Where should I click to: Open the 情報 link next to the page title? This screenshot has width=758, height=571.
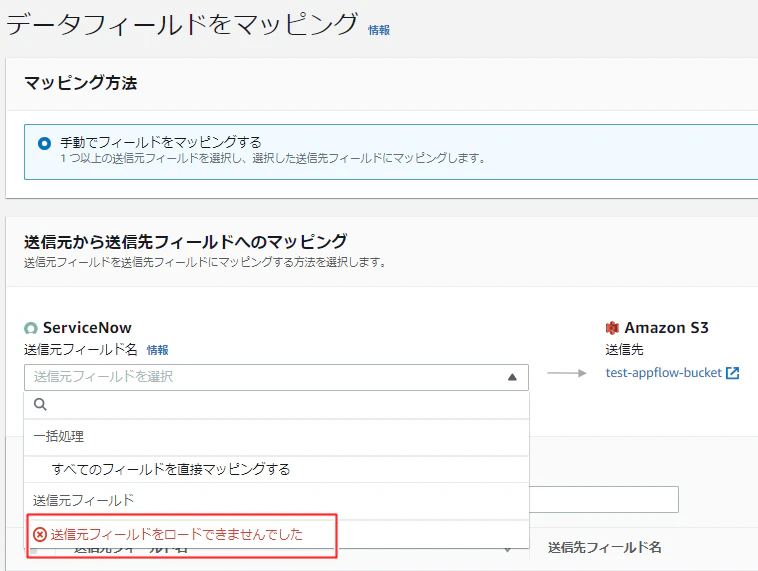coord(379,30)
